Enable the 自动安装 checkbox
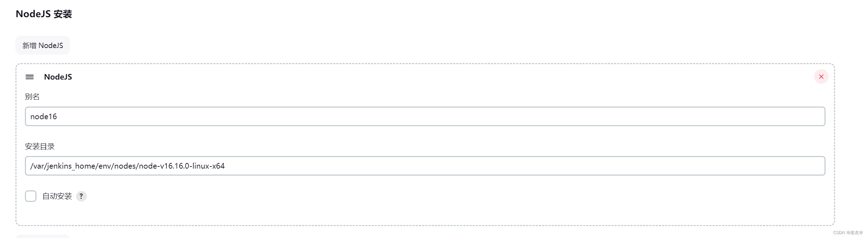868x238 pixels. (31, 196)
